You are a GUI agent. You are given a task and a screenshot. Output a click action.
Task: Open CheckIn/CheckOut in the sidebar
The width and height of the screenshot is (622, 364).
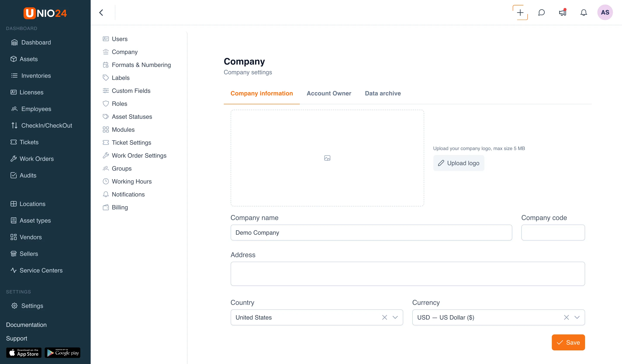[x=42, y=125]
